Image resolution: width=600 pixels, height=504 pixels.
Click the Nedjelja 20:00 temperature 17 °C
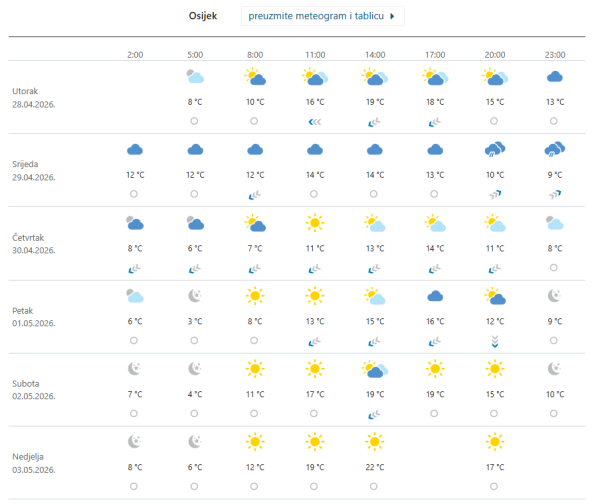[x=495, y=466]
